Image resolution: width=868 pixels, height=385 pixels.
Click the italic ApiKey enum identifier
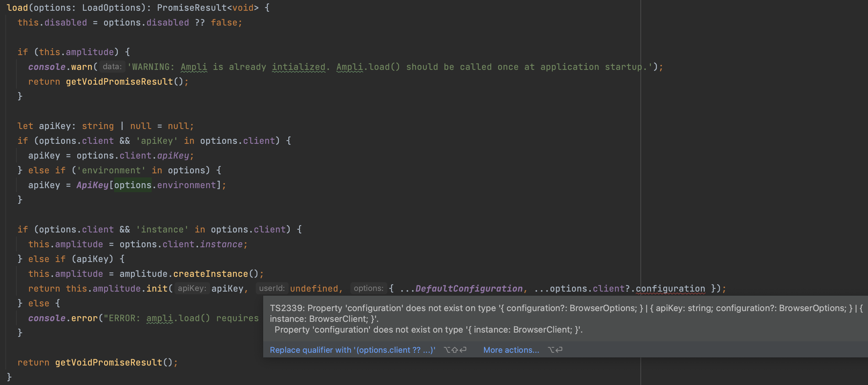[x=92, y=185]
